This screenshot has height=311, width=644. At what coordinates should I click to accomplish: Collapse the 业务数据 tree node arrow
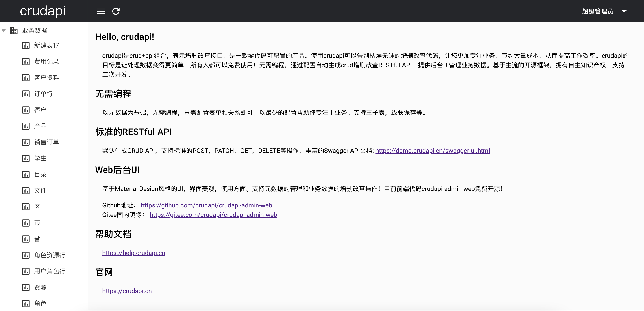click(x=4, y=31)
